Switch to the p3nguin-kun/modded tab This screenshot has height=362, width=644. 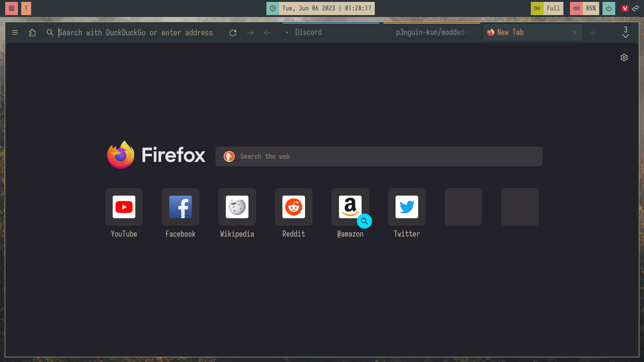pyautogui.click(x=432, y=33)
